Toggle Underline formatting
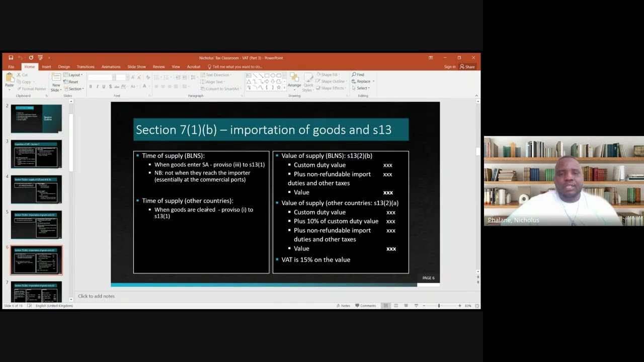Screen dimensions: 644x362 [104, 86]
